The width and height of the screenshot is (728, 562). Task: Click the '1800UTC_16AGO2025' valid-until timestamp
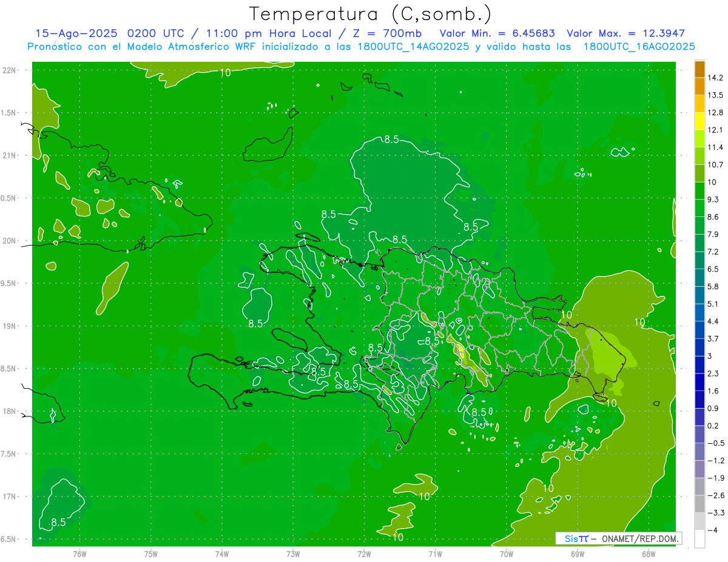click(639, 47)
